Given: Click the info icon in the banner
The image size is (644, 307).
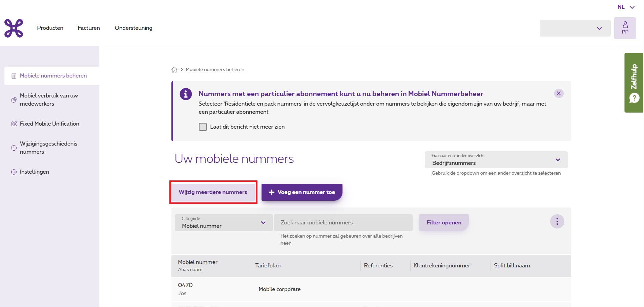Looking at the screenshot, I should coord(186,94).
